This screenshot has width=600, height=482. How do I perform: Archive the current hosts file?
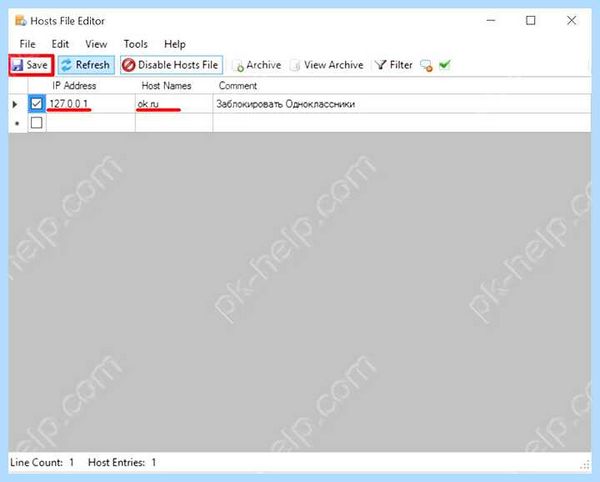pos(257,65)
